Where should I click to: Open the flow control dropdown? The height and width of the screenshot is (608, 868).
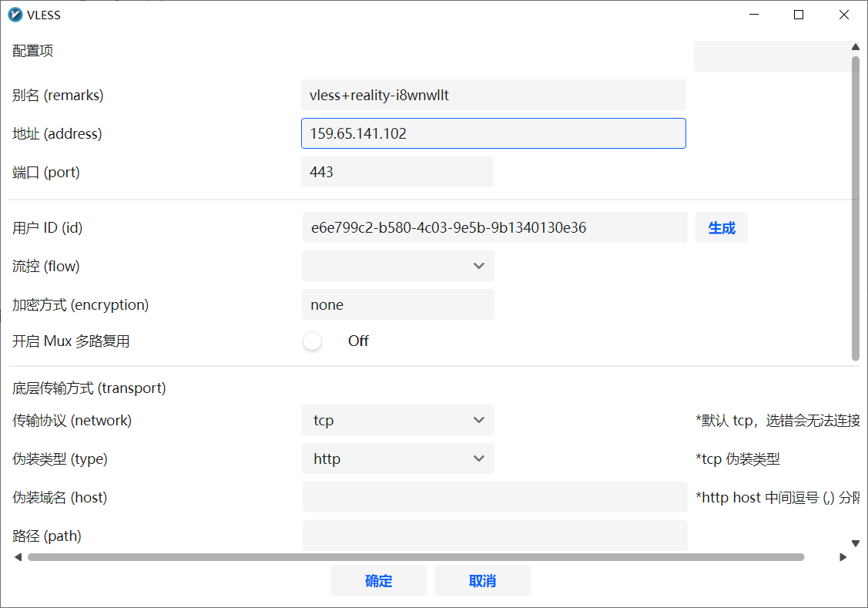397,266
